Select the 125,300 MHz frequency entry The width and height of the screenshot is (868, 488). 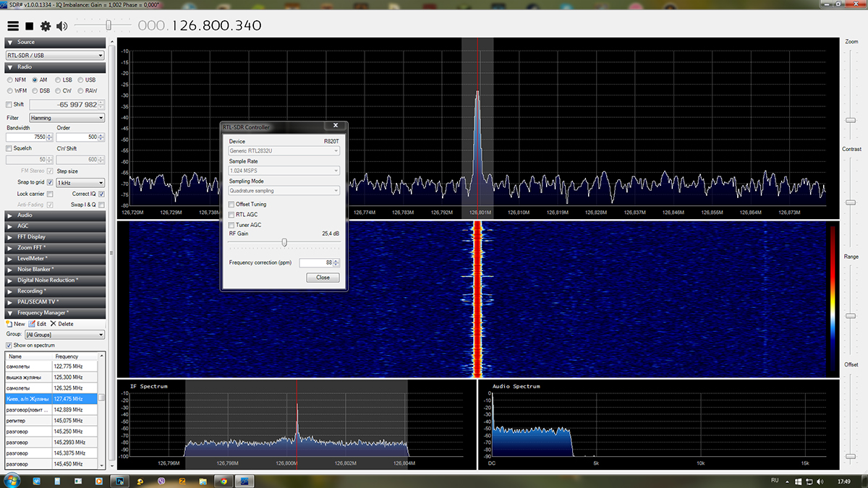[68, 377]
